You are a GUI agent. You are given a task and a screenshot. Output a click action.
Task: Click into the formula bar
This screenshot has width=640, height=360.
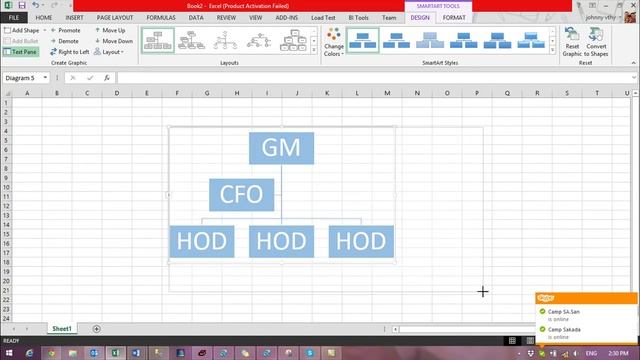point(373,78)
